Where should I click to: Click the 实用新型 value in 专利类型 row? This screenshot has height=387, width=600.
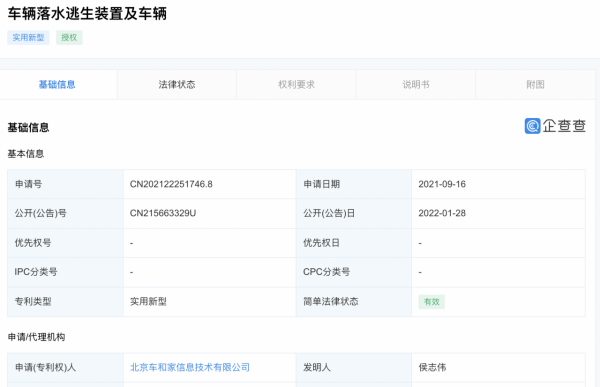click(x=148, y=302)
